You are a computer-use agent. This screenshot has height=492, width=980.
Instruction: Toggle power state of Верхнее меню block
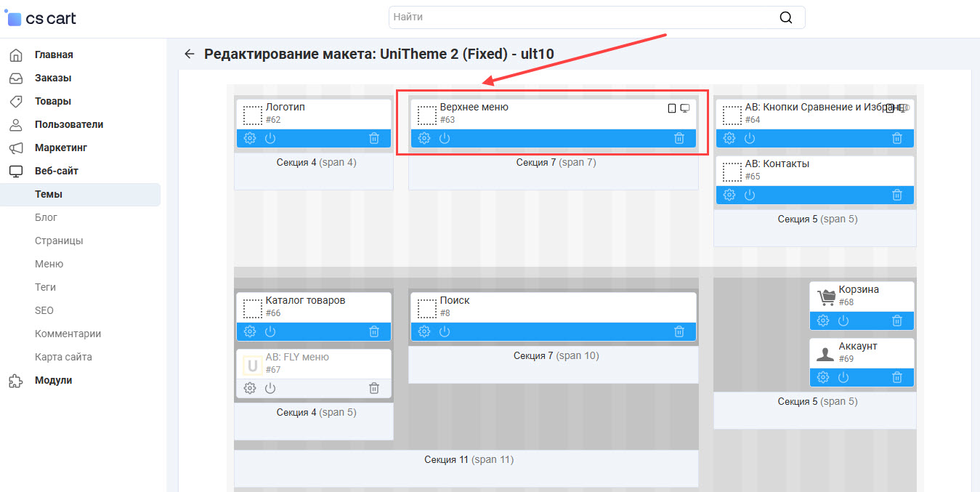(x=445, y=138)
